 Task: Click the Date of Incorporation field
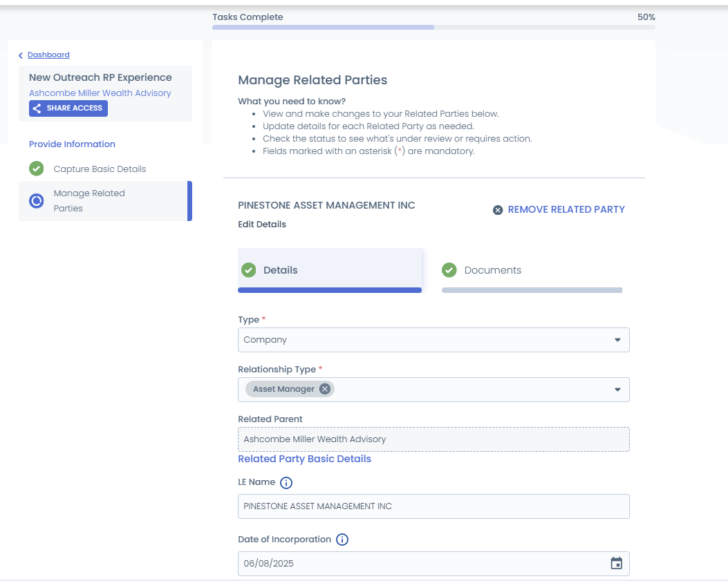pos(433,563)
